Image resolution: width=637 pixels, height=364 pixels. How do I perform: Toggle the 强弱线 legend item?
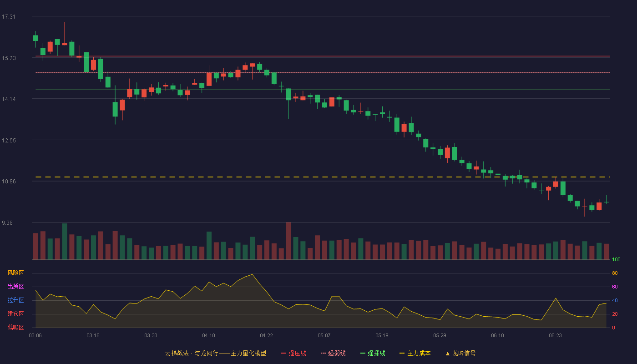333,353
